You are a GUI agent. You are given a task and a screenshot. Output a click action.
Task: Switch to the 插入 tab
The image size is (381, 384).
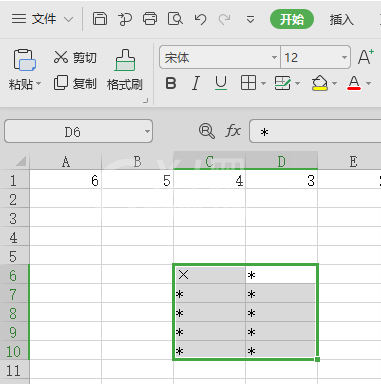(341, 19)
